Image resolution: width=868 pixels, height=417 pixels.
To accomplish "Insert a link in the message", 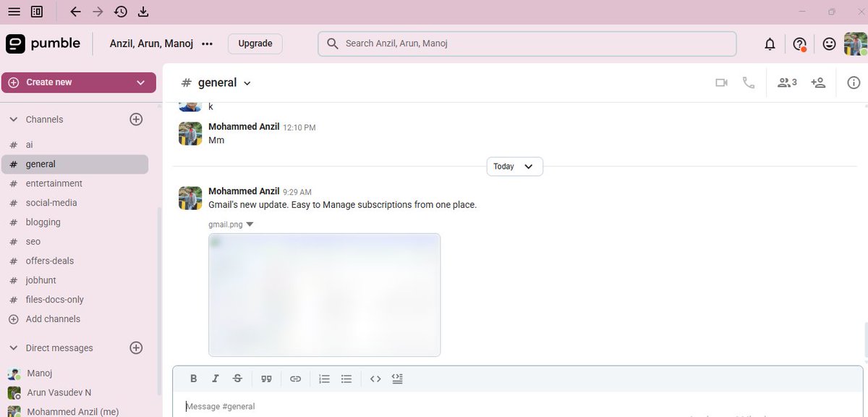I will click(x=295, y=379).
